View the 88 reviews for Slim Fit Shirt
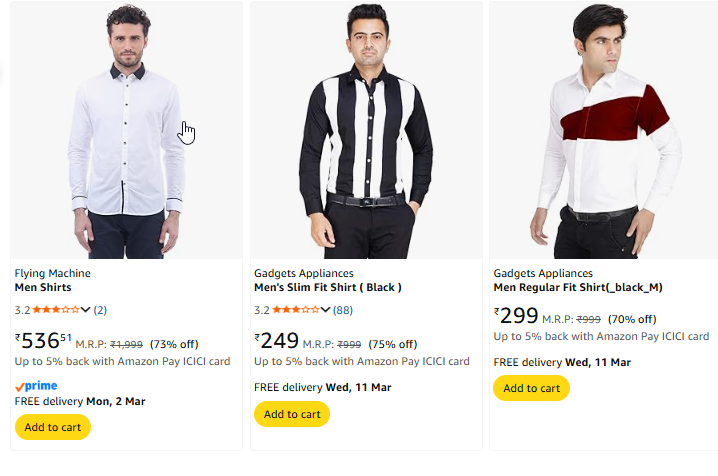 (343, 310)
